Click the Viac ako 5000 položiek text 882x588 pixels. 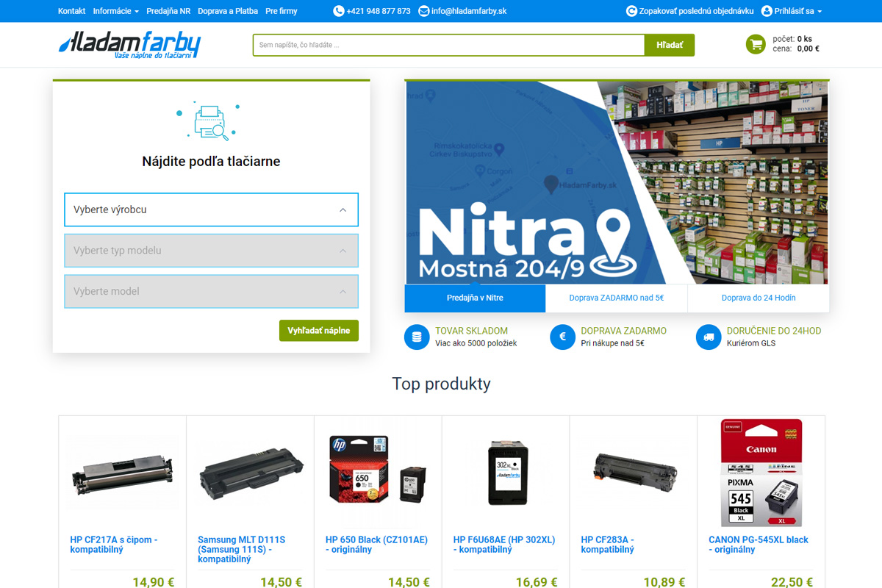476,343
